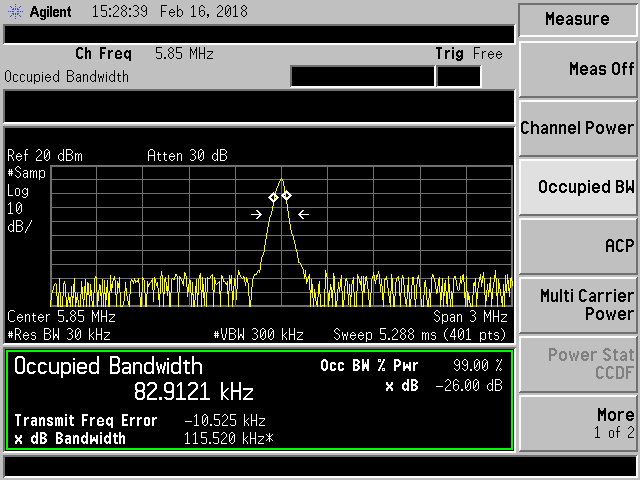The image size is (640, 480).
Task: Select the Occ BW % Pwr 99.00 % value
Action: pos(476,365)
